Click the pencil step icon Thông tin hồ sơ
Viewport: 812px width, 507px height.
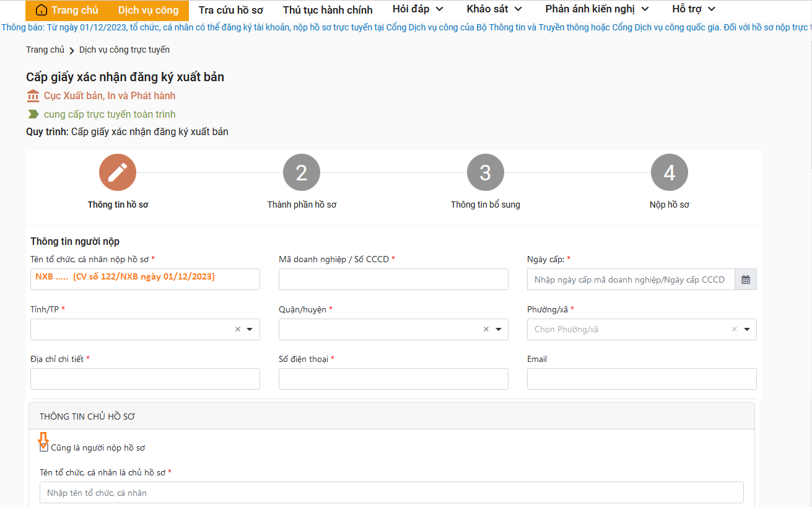click(118, 172)
